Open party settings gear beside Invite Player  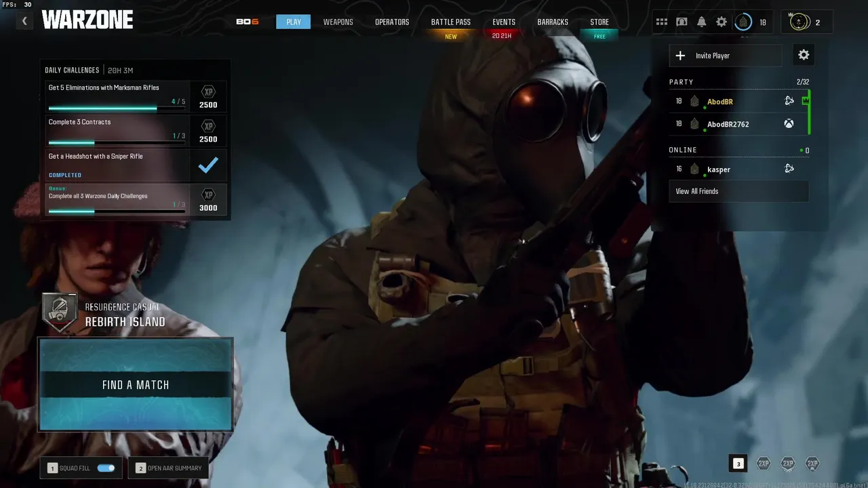(804, 55)
